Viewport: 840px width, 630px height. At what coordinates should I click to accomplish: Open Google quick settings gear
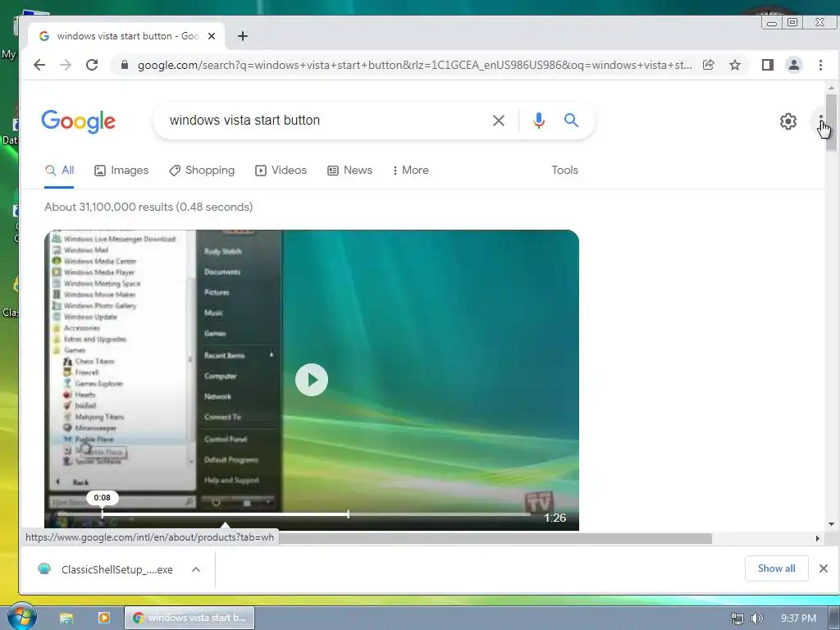788,121
